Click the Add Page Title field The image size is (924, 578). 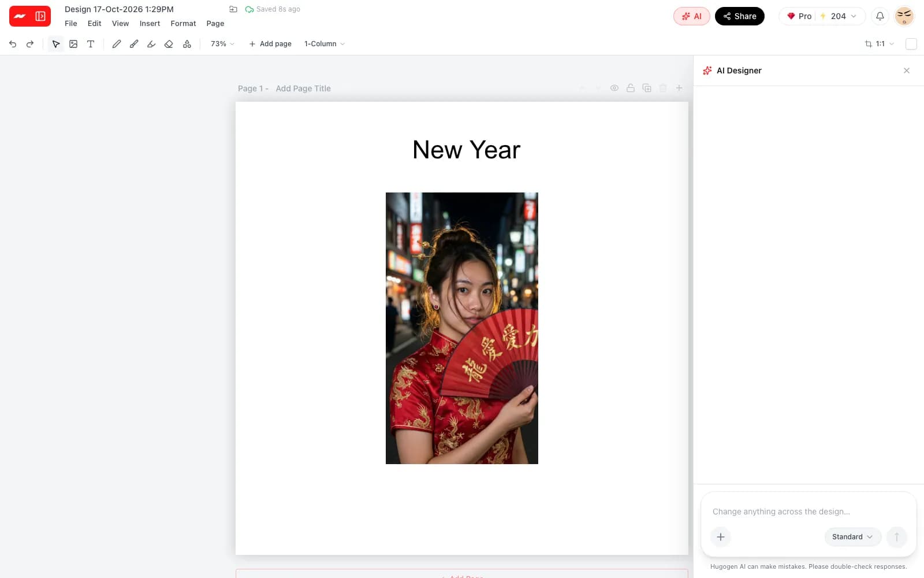tap(303, 88)
